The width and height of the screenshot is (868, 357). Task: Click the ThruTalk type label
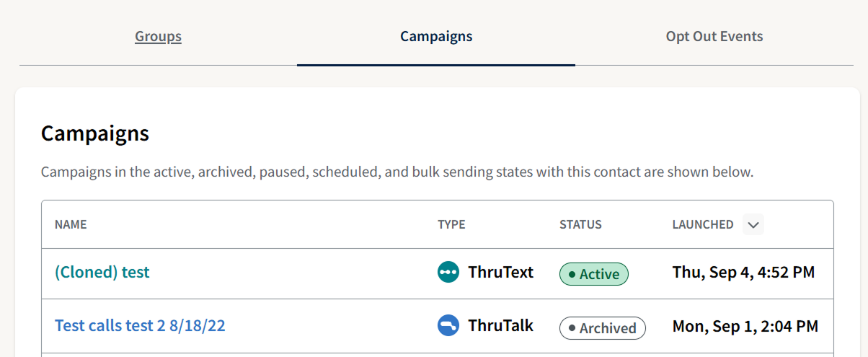coord(500,325)
